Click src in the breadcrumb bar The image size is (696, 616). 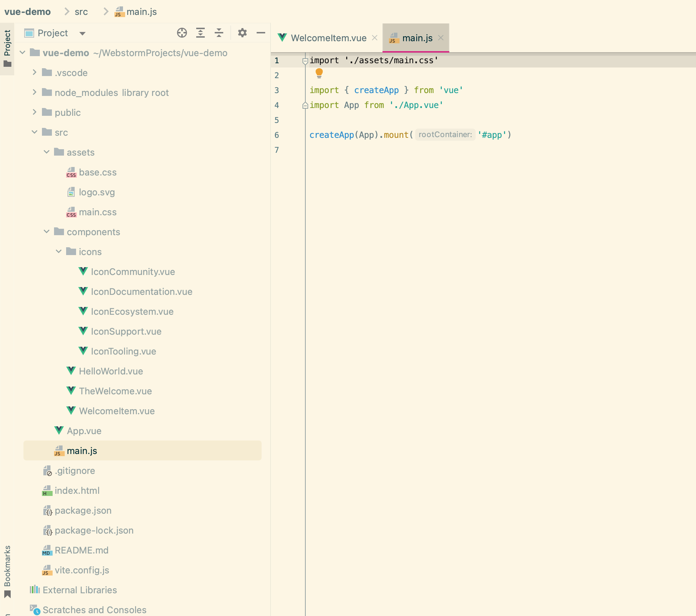coord(81,12)
